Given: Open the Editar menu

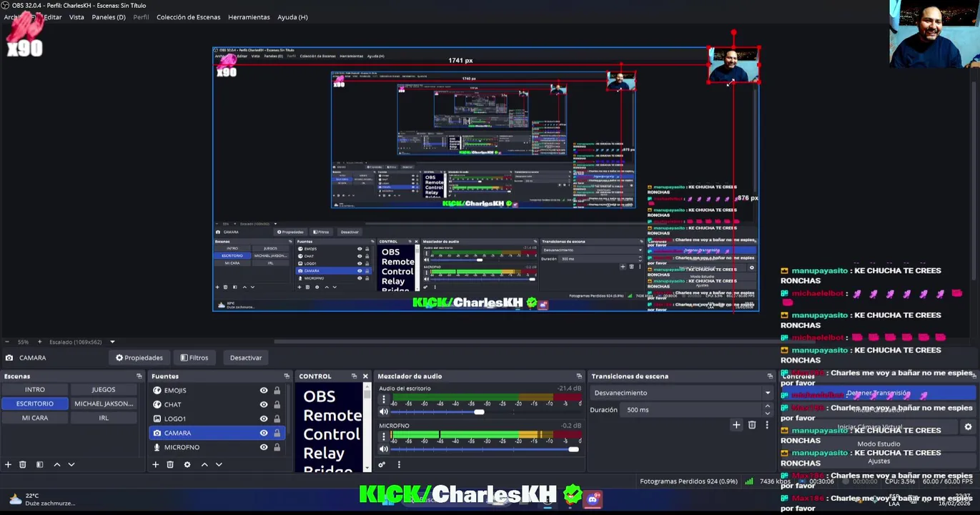Looking at the screenshot, I should pos(52,17).
